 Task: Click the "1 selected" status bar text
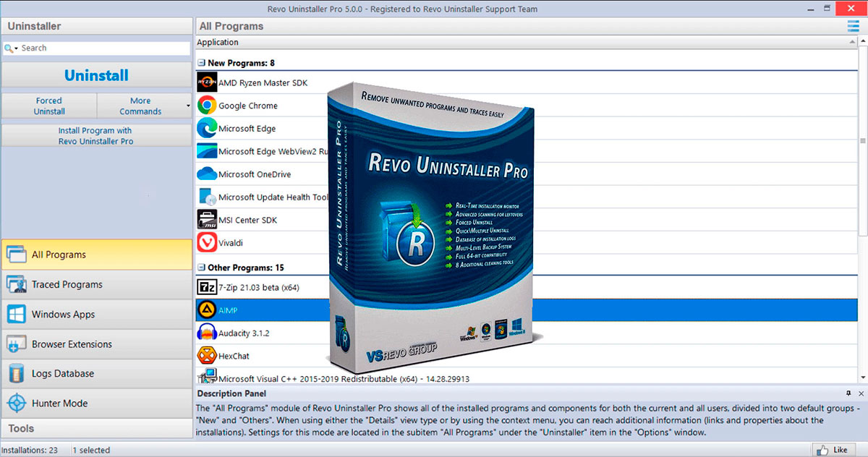pyautogui.click(x=91, y=450)
